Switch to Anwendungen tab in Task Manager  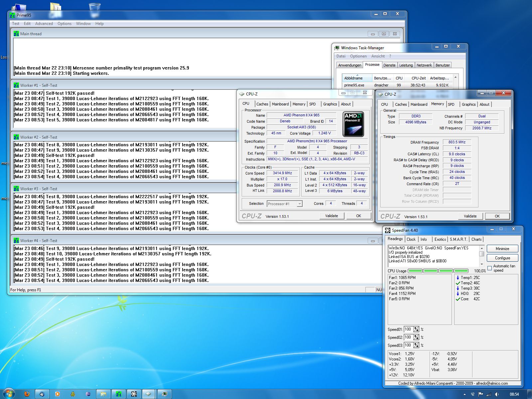(349, 65)
